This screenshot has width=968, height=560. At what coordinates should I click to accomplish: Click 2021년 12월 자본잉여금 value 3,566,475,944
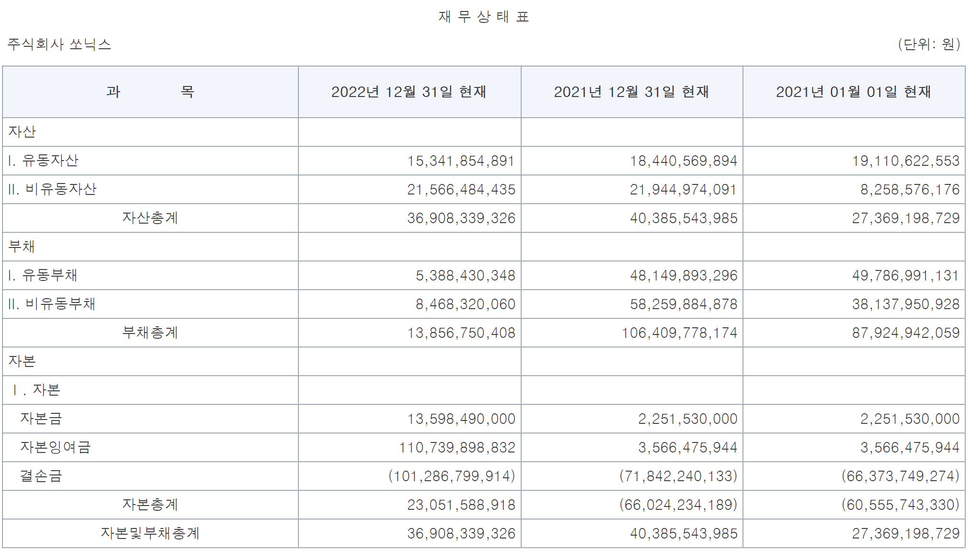(x=688, y=448)
